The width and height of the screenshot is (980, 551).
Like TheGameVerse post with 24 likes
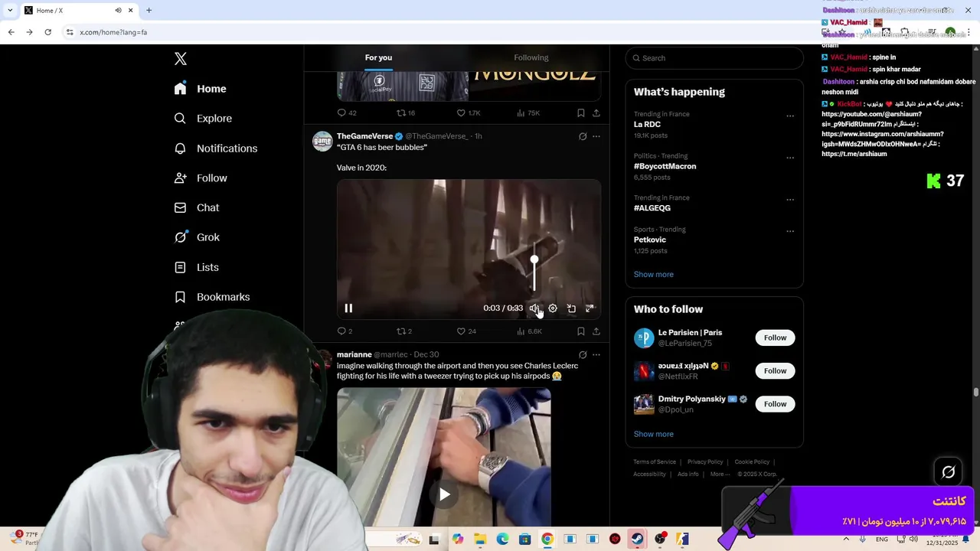pos(466,331)
